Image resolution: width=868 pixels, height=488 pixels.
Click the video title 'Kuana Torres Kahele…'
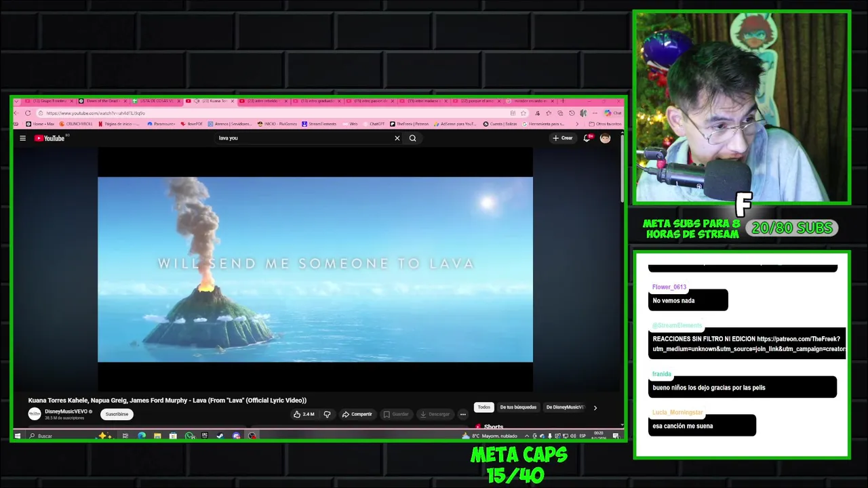click(167, 401)
